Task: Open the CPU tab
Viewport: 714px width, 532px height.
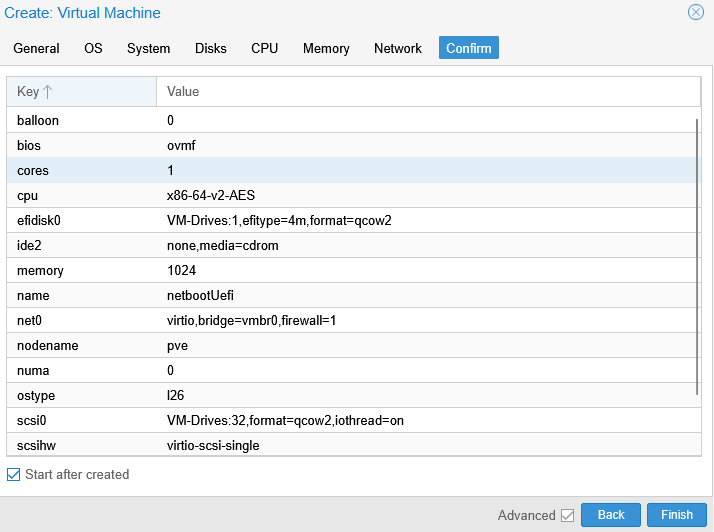Action: point(264,48)
